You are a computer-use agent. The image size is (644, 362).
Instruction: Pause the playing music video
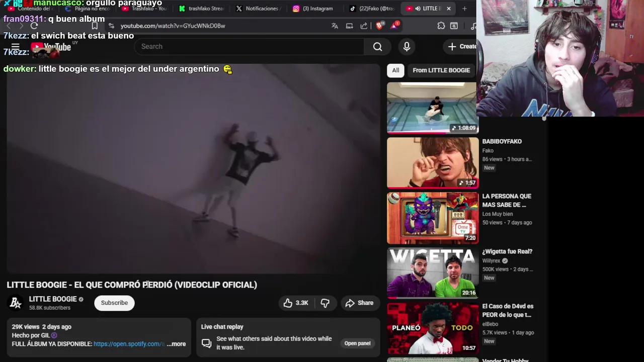(193, 168)
